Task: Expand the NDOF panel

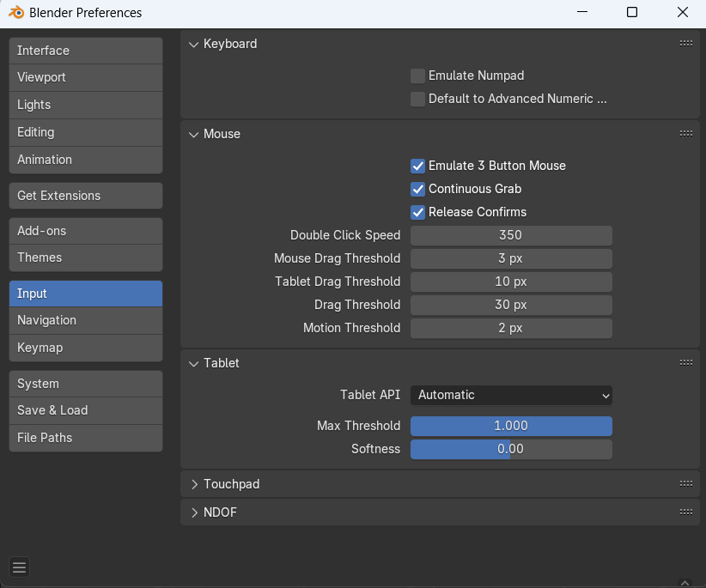Action: tap(194, 512)
